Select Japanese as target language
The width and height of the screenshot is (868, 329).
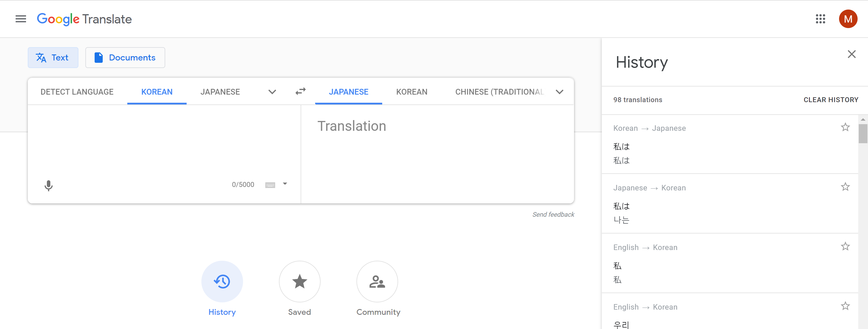tap(348, 92)
